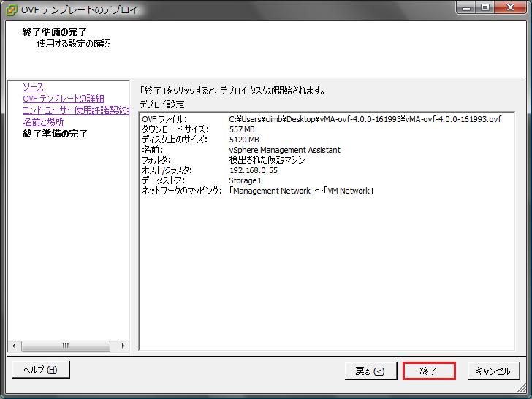Click the vSphere Management Assistant name value
Viewport: 532px width, 399px height.
[x=285, y=150]
